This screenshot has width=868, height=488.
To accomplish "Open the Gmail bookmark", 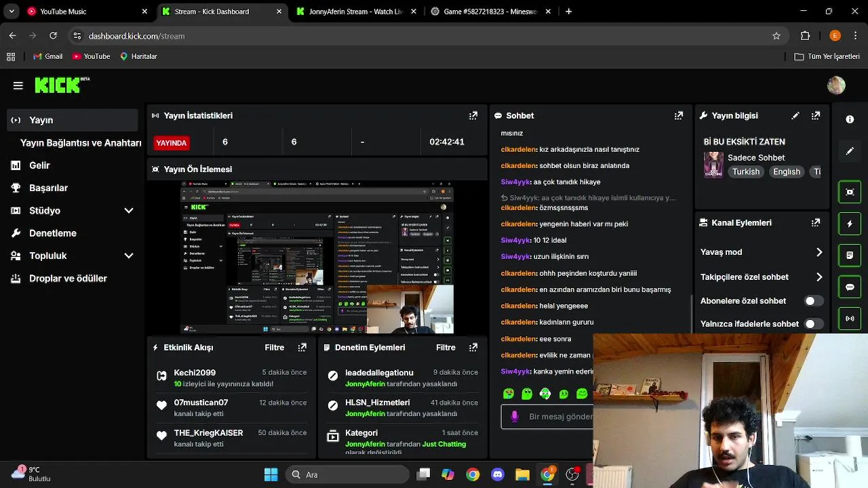I will (x=47, y=56).
